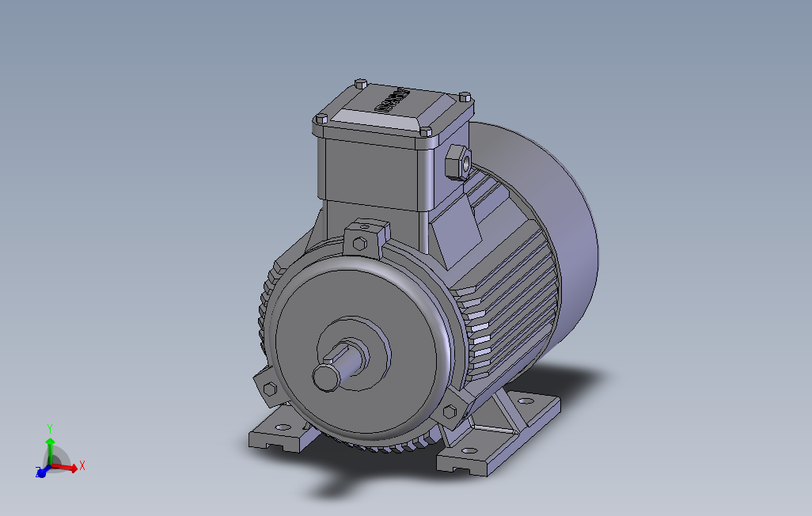Select the hex bolt on lower-right end-shield lug
Image resolution: width=812 pixels, height=516 pixels.
tap(450, 412)
